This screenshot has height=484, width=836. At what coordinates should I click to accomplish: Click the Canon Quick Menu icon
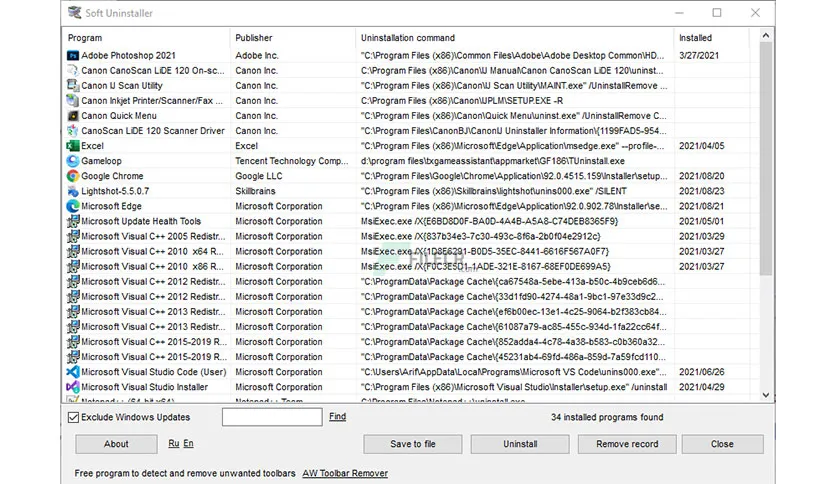tap(73, 116)
